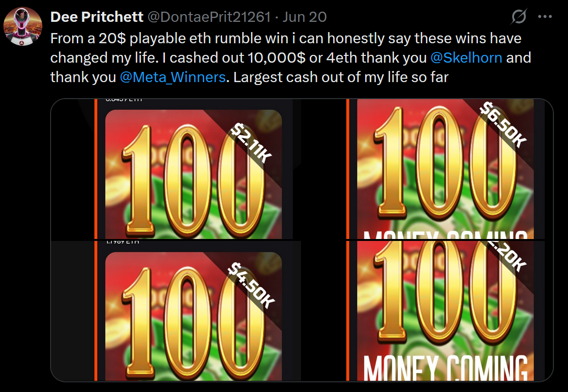This screenshot has width=568, height=392.
Task: Click the @DontaePrit21261 handle
Action: [209, 17]
